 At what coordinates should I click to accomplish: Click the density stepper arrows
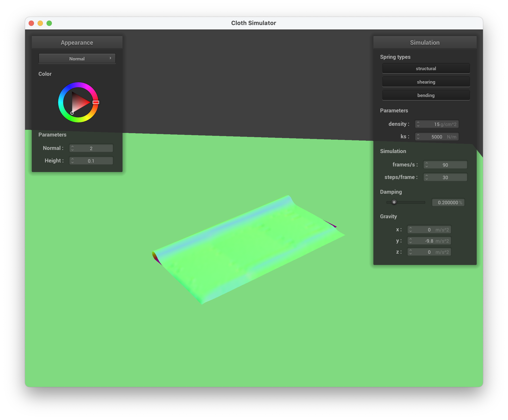point(418,124)
